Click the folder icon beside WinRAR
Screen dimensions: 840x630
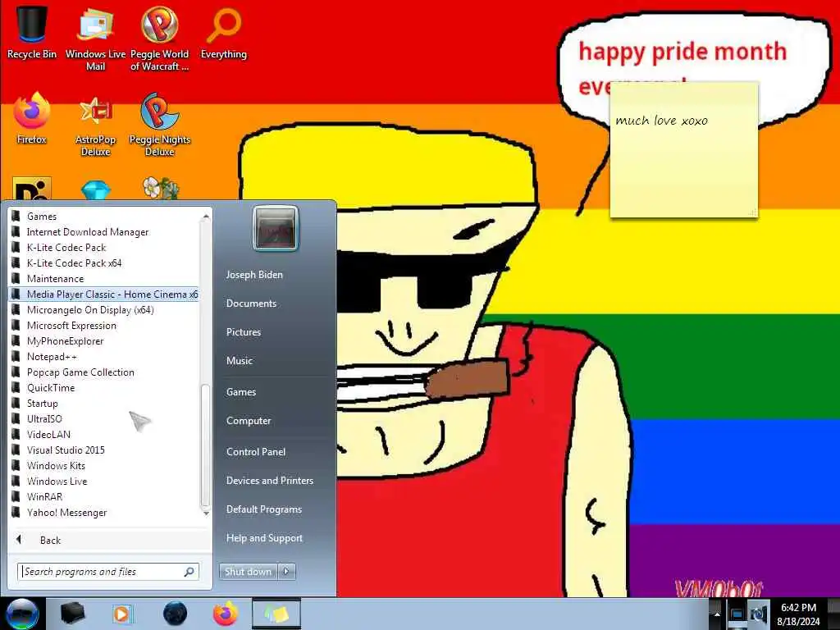(x=16, y=496)
